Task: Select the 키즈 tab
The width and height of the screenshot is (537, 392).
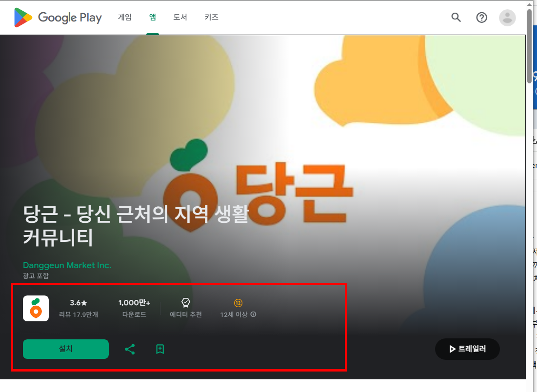Action: click(x=212, y=16)
